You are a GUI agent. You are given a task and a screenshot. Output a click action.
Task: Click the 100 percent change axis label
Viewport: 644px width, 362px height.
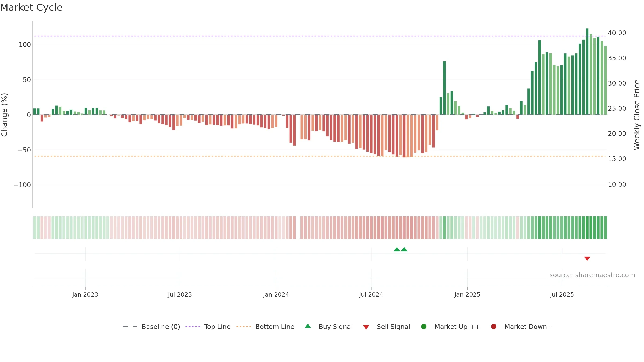25,45
